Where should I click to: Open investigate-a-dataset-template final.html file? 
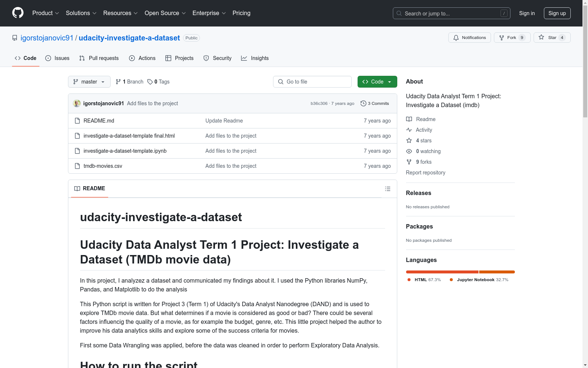click(x=129, y=136)
